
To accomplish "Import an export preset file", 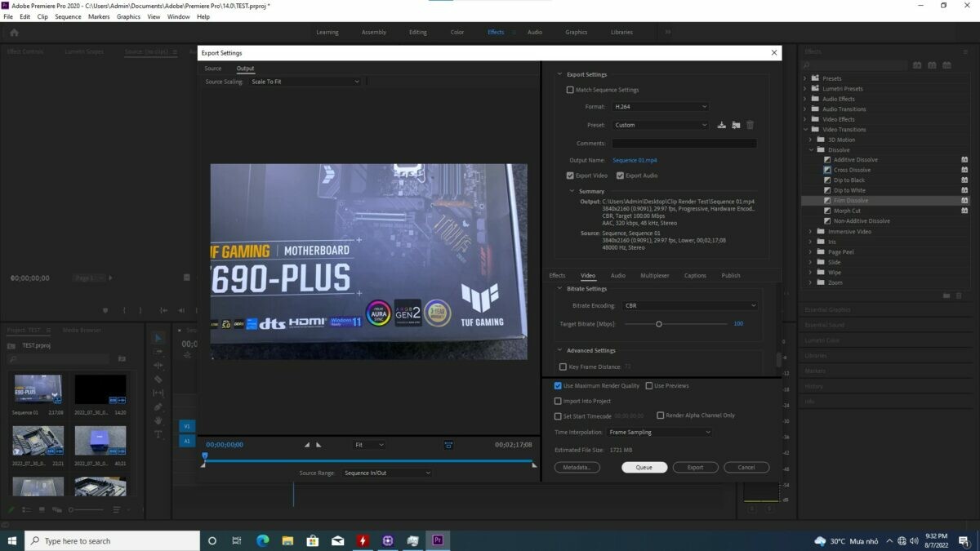I will (x=736, y=125).
